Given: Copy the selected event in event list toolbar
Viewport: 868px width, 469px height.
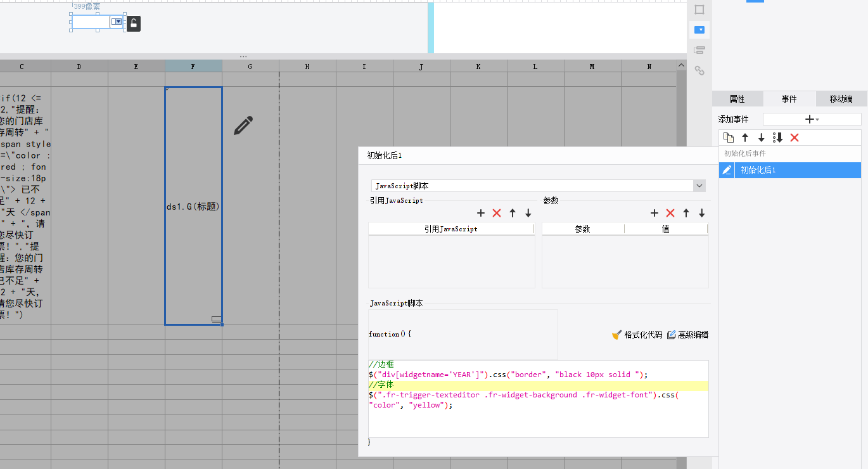Looking at the screenshot, I should [x=729, y=138].
